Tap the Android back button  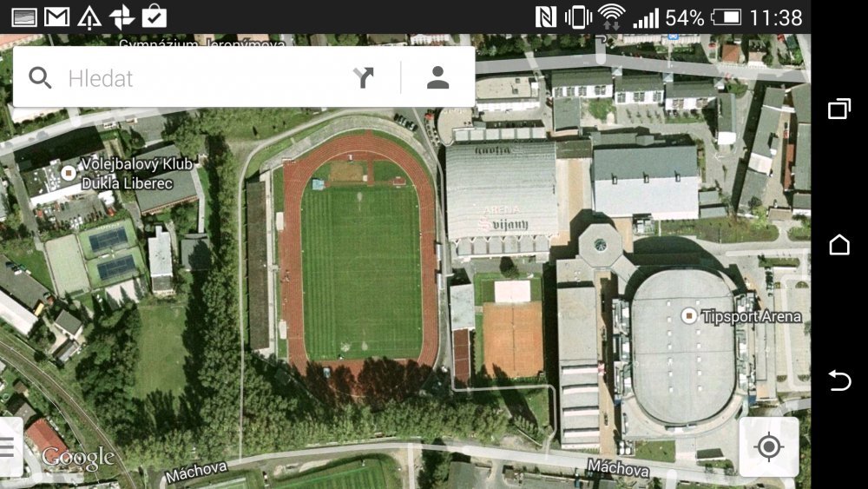click(x=839, y=380)
